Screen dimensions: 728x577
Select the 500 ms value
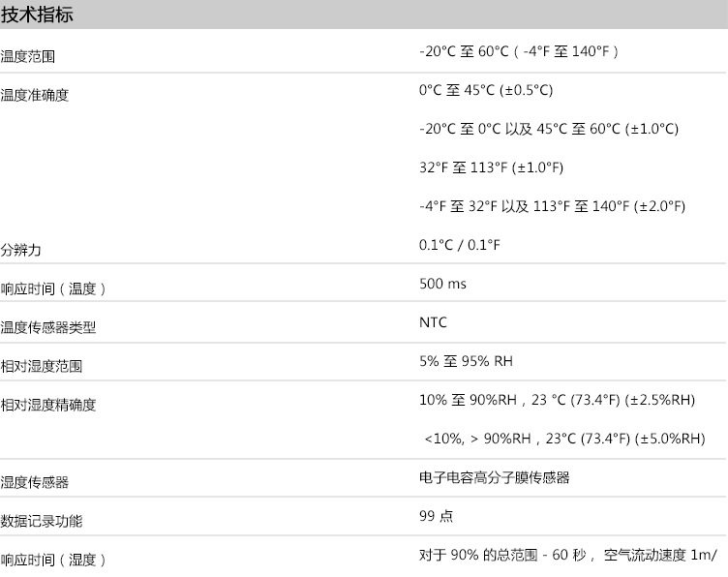[442, 284]
